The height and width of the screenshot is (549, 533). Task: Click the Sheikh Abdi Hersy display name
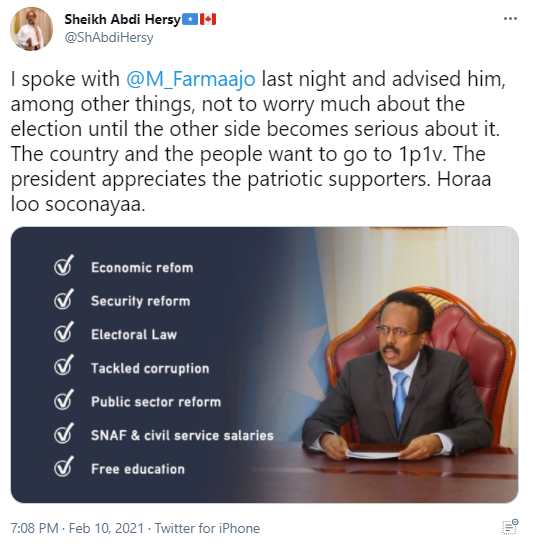click(122, 19)
